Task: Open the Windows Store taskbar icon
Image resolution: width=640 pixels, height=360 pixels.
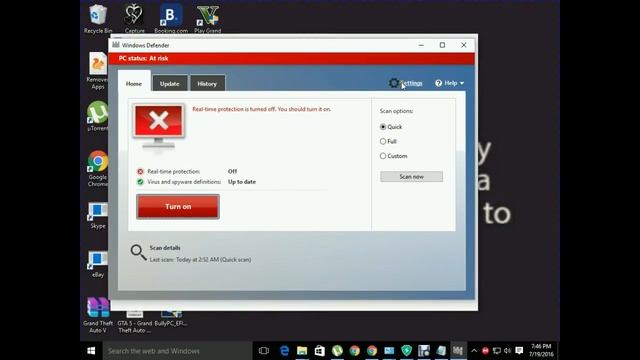Action: [320, 351]
